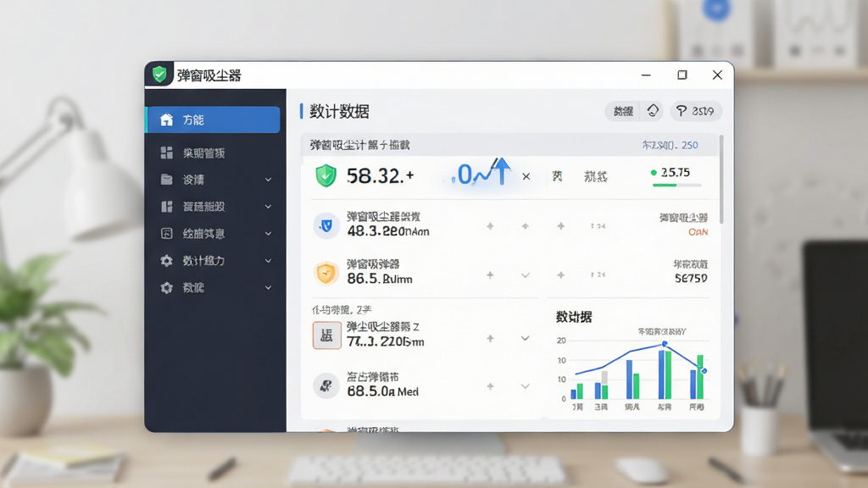Click the vertical scrollbar of the statistics panel
The image size is (868, 488).
click(721, 180)
